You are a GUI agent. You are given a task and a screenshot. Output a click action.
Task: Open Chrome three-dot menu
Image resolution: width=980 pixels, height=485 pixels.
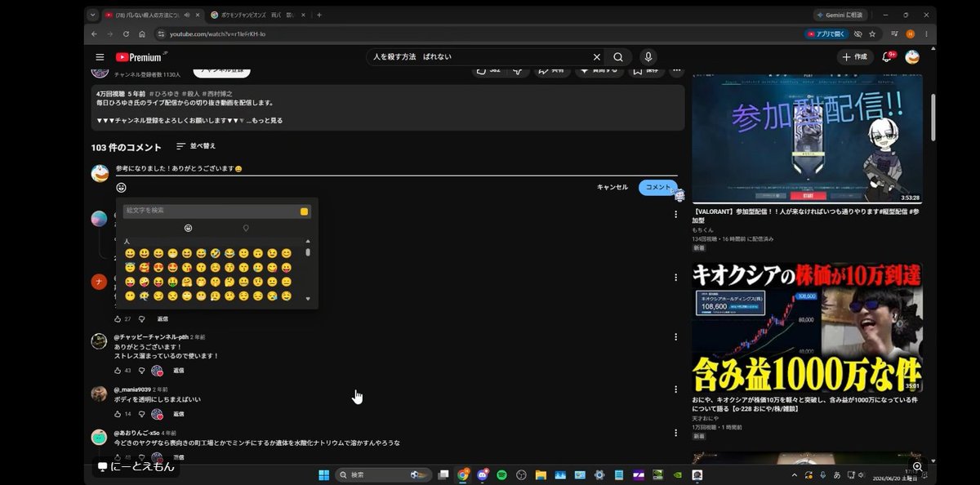point(926,33)
